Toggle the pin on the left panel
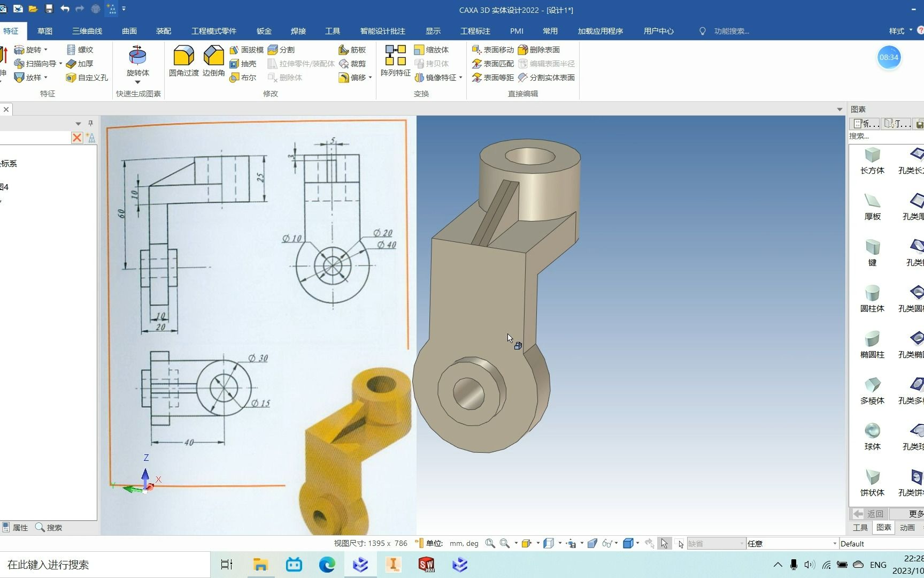This screenshot has height=578, width=924. tap(90, 123)
